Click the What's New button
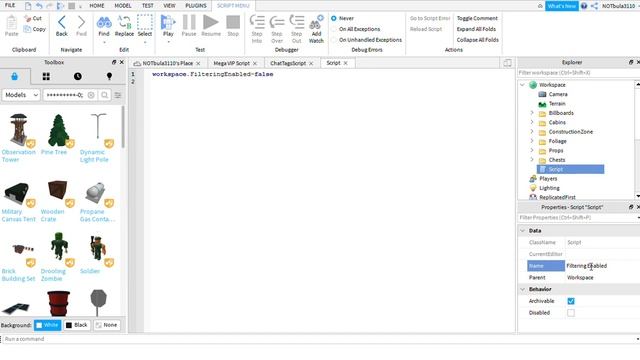The image size is (640, 360). pos(562,6)
